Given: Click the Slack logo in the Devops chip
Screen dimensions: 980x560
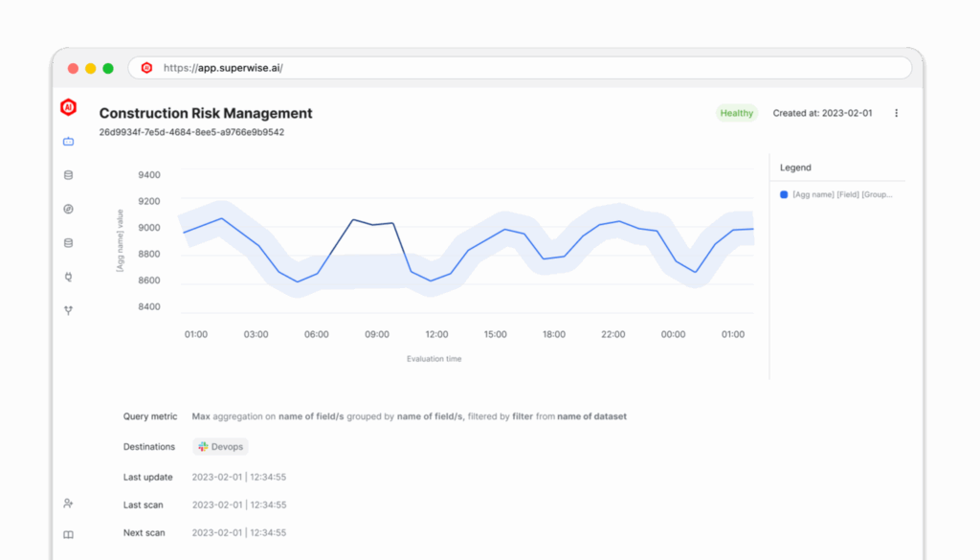Looking at the screenshot, I should (x=203, y=447).
